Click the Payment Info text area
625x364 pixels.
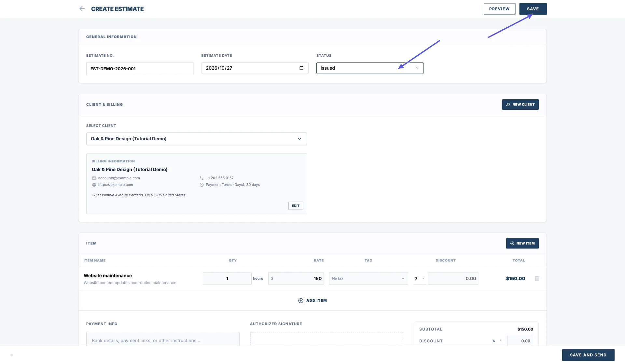(x=163, y=339)
